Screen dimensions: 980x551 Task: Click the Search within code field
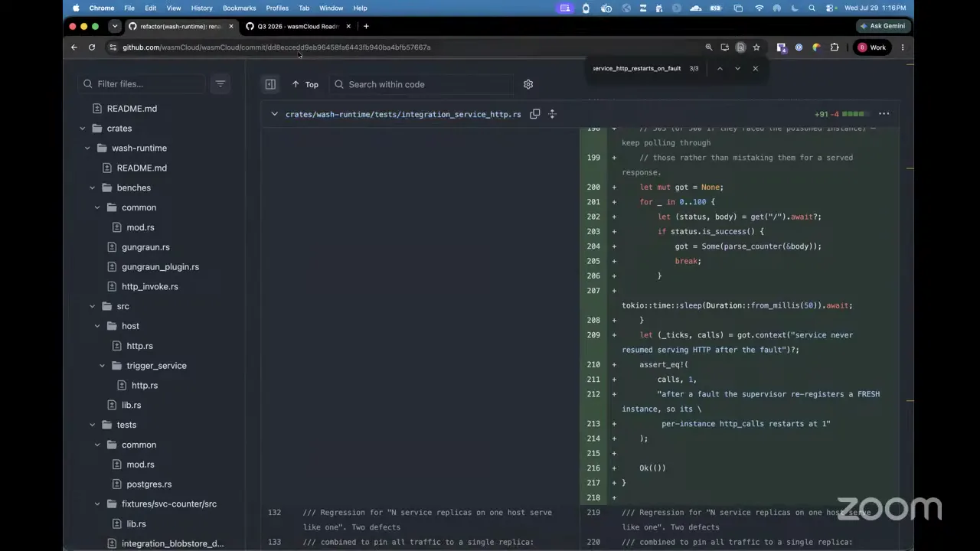[x=421, y=84]
